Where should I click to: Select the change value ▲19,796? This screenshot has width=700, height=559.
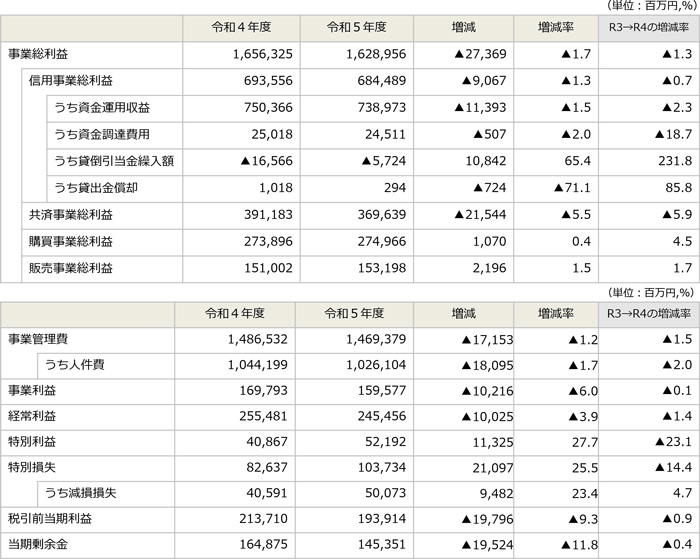tap(488, 520)
